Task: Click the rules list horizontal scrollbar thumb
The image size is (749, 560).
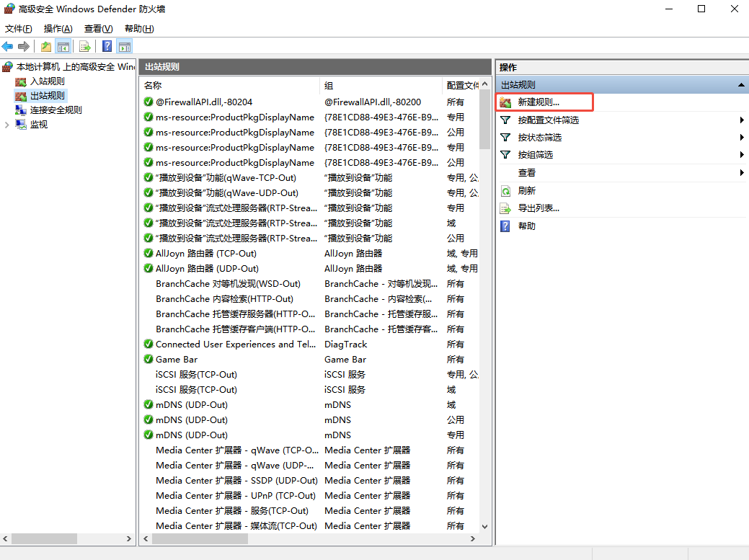Action: point(200,538)
